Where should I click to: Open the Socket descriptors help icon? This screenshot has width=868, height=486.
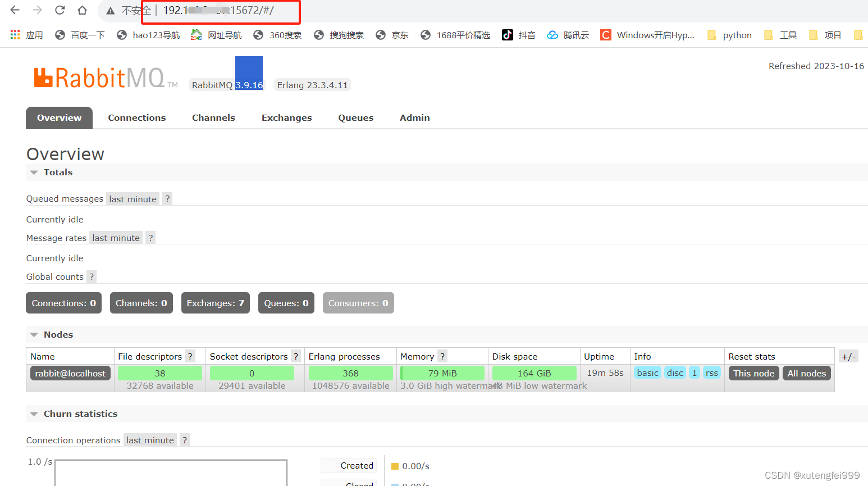(295, 356)
